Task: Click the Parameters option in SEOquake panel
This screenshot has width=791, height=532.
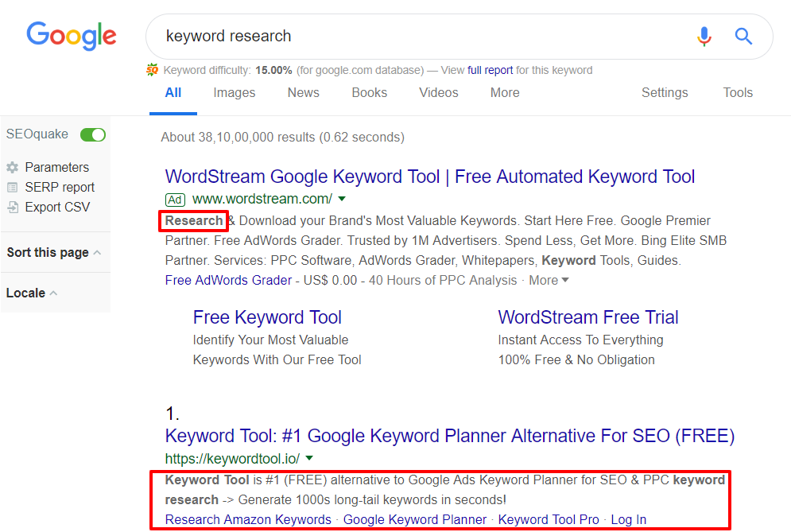Action: click(x=57, y=167)
